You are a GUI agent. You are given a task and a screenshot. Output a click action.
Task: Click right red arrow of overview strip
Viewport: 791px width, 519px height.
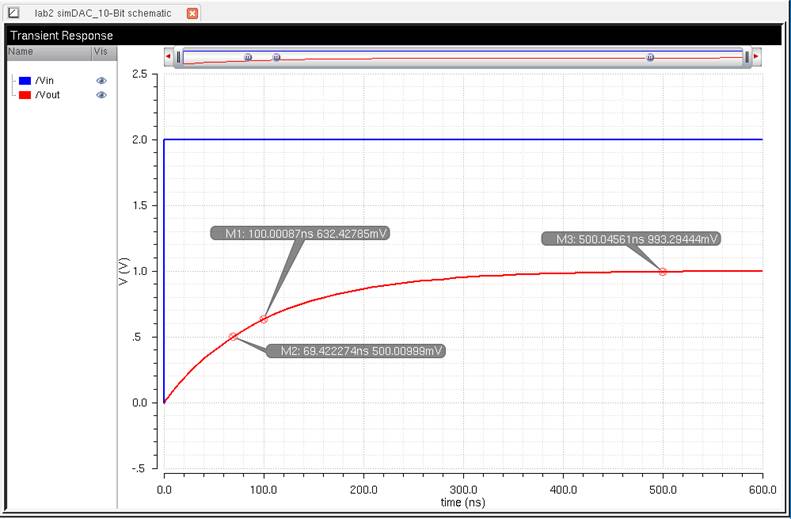click(757, 58)
